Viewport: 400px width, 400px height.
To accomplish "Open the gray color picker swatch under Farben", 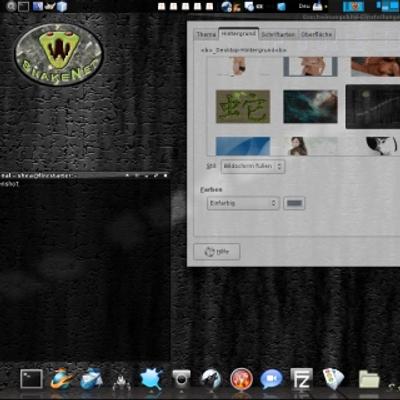I will tap(294, 203).
